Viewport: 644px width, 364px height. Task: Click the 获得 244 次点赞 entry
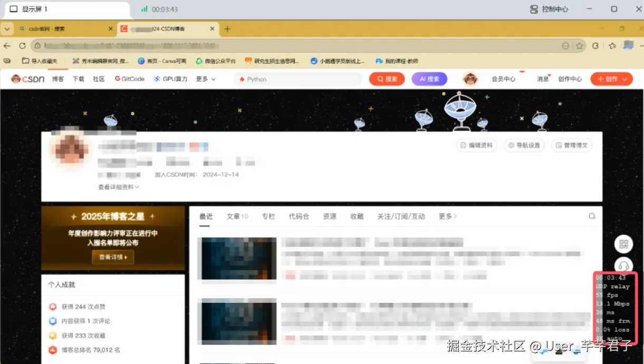tap(78, 307)
